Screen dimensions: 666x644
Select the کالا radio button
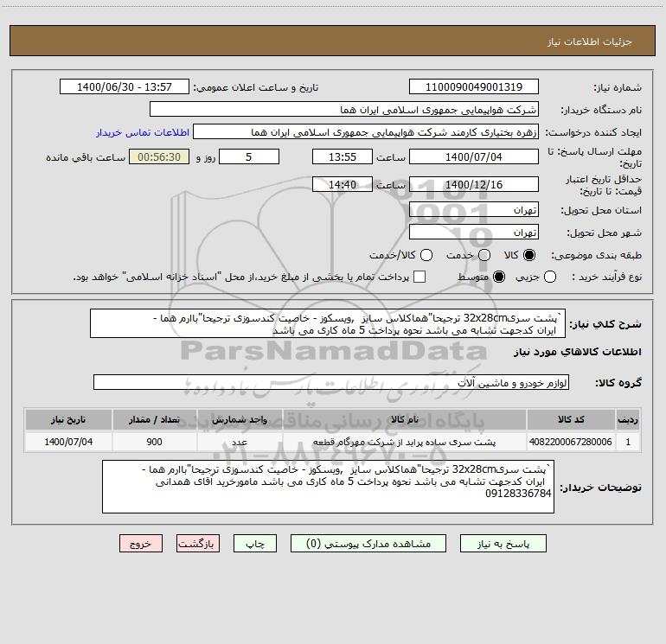[529, 255]
